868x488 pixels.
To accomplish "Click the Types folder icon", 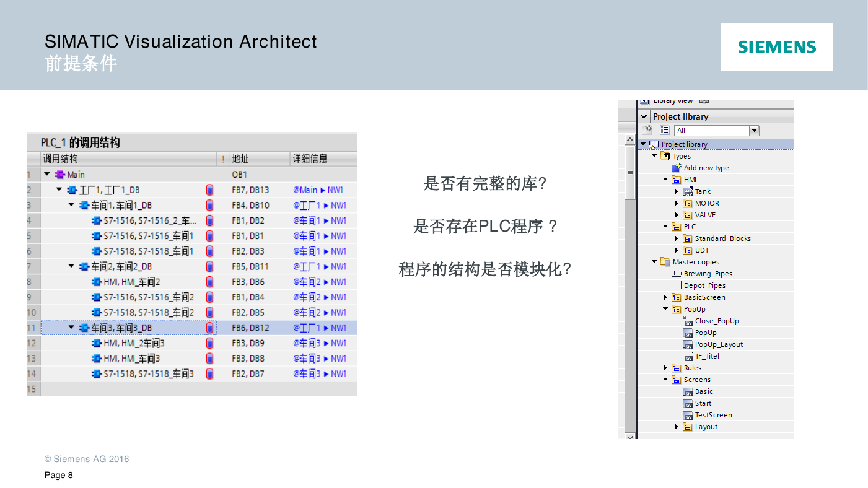I will [x=665, y=156].
